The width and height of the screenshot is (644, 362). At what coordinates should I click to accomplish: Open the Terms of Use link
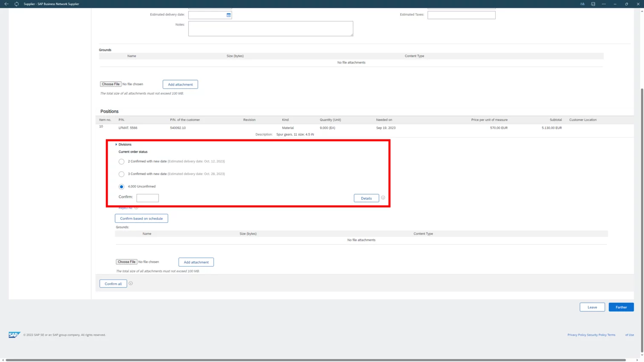[x=621, y=335]
